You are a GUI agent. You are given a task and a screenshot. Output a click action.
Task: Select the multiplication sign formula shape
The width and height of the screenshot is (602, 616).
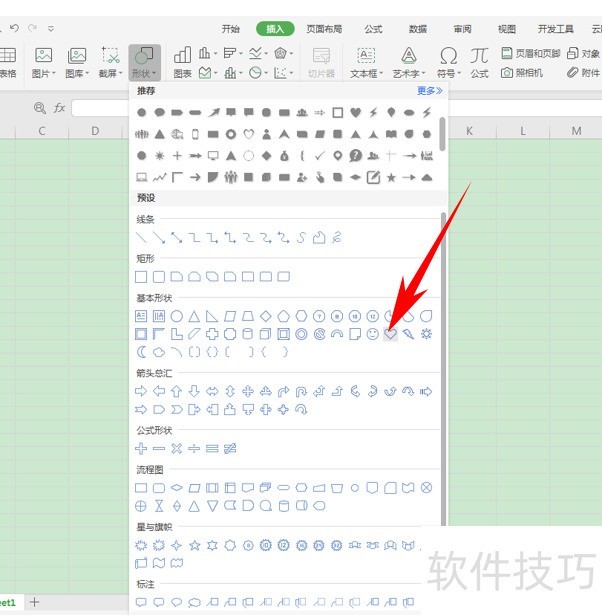[x=176, y=448]
